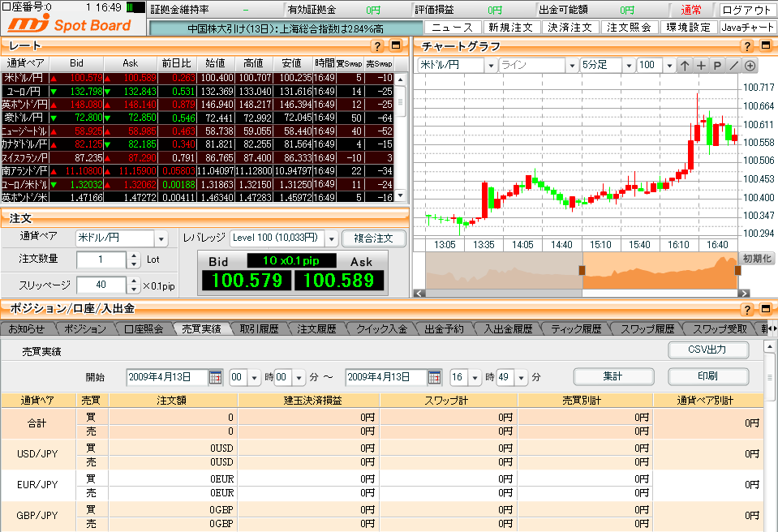778x532 pixels.
Task: Click the circled plus zoom chart tool
Action: [x=750, y=66]
